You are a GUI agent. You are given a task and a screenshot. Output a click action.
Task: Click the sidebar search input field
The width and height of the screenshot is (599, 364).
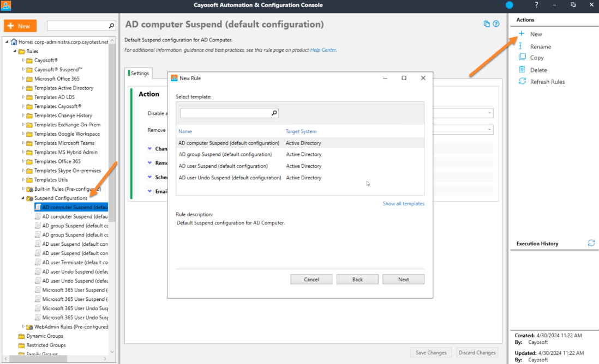78,26
